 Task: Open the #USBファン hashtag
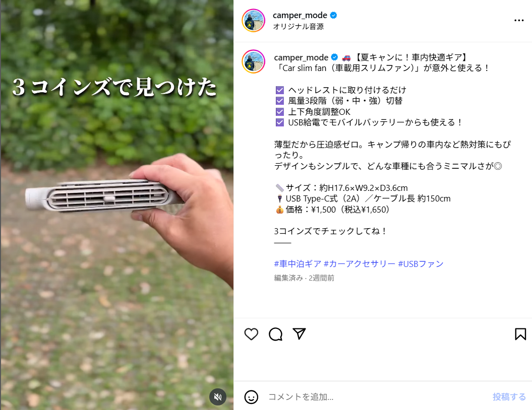421,263
